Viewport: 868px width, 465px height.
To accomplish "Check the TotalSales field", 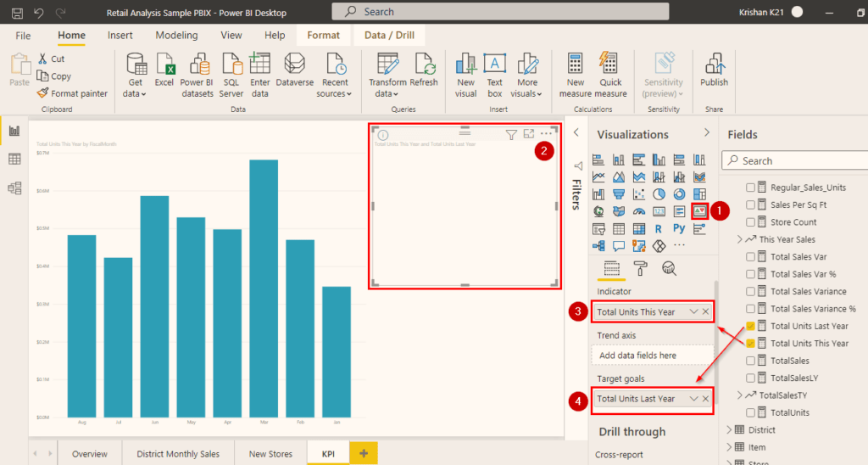I will pos(751,361).
